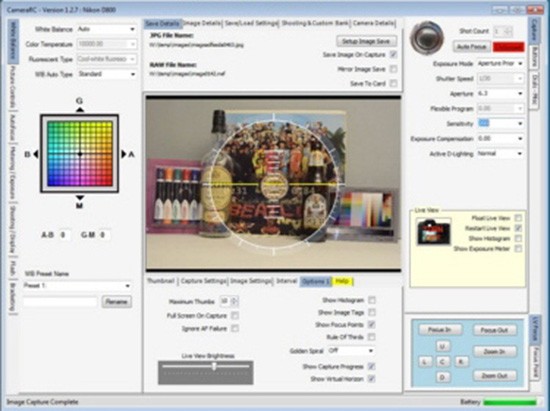Open the Thumbnail tab
Viewport: 550px width, 411px height.
coord(161,281)
